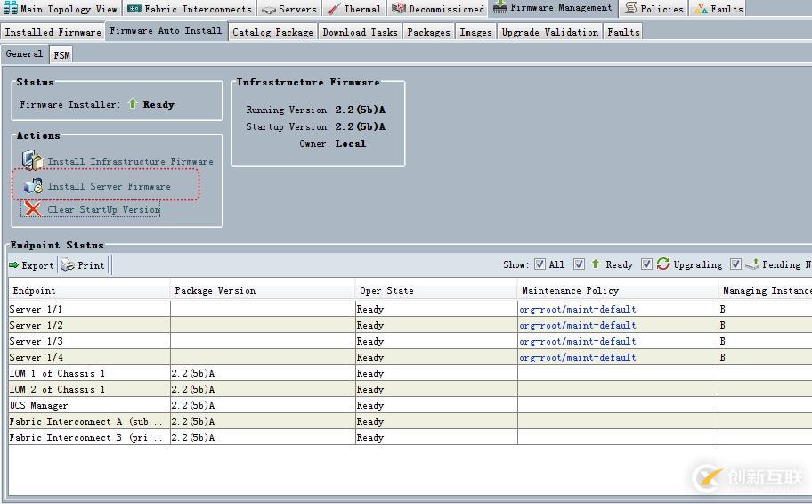Click Clear StartUp Version link
The height and width of the screenshot is (504, 812).
103,210
